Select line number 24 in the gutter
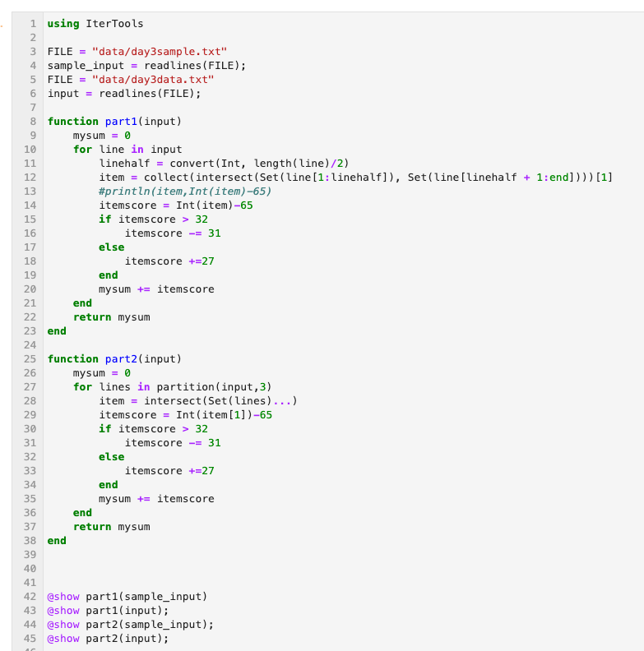This screenshot has width=644, height=651. 30,345
